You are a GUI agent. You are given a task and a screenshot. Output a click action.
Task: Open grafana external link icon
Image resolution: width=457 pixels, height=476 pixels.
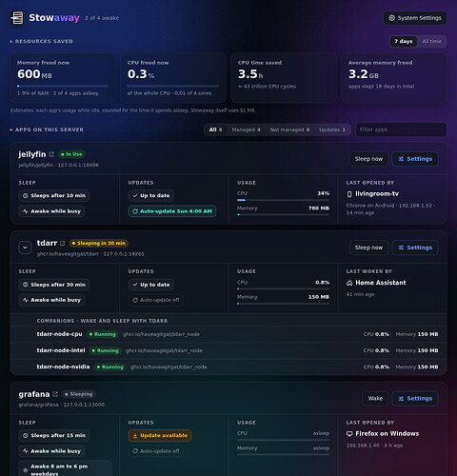(55, 394)
